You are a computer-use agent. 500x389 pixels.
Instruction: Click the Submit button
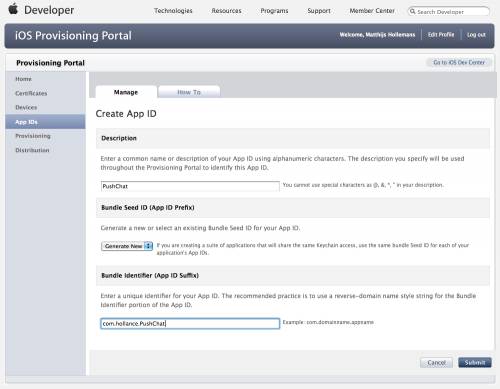pyautogui.click(x=475, y=362)
